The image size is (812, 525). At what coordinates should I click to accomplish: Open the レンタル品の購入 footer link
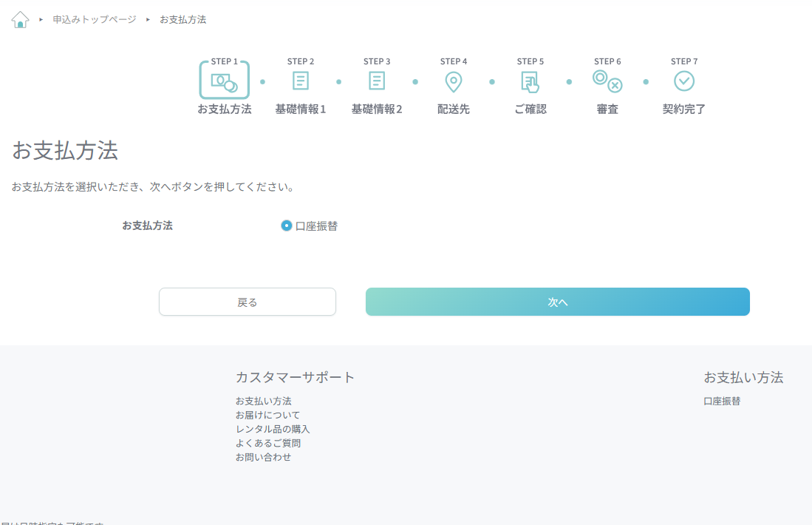click(x=273, y=428)
